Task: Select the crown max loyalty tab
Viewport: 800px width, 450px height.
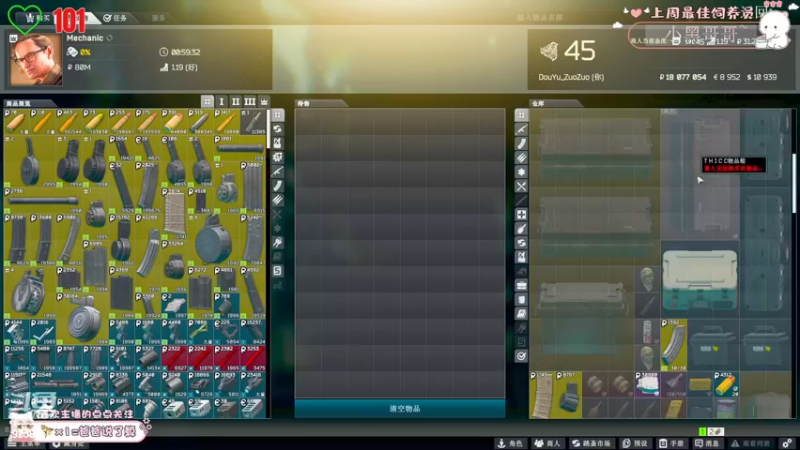Action: pos(264,102)
